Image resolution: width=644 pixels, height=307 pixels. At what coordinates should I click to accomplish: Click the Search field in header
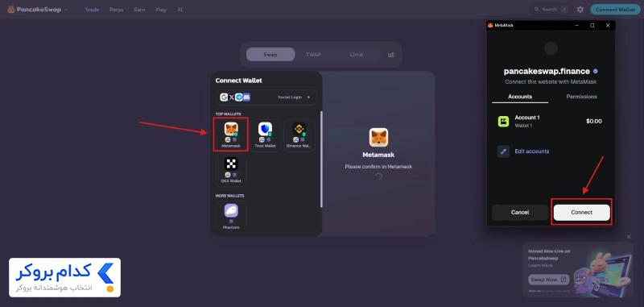[551, 9]
